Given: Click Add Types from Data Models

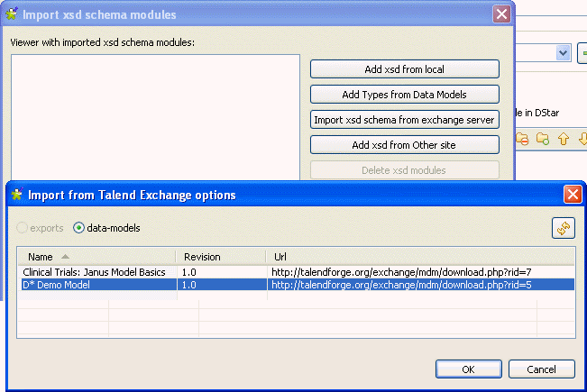Looking at the screenshot, I should point(405,95).
